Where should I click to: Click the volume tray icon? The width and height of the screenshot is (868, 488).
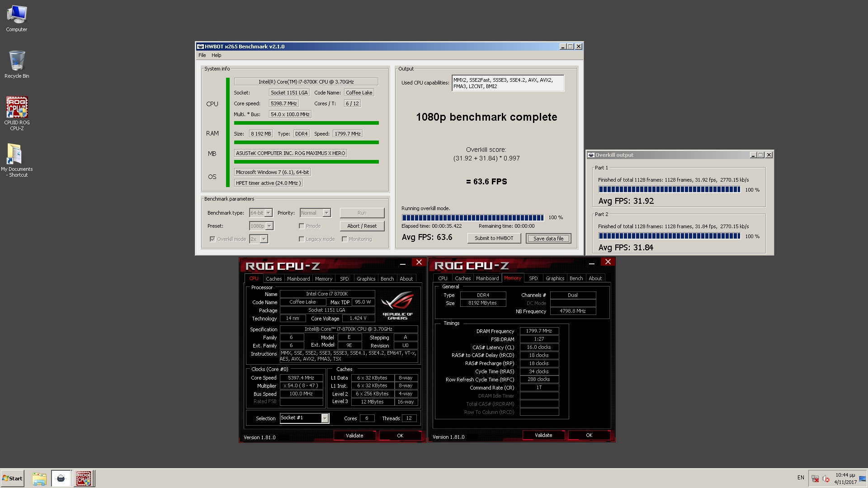[x=826, y=479]
